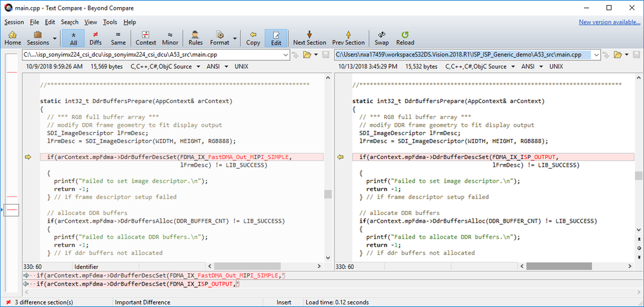Click left pane open parent arrow icon
644x307 pixels.
tap(296, 55)
